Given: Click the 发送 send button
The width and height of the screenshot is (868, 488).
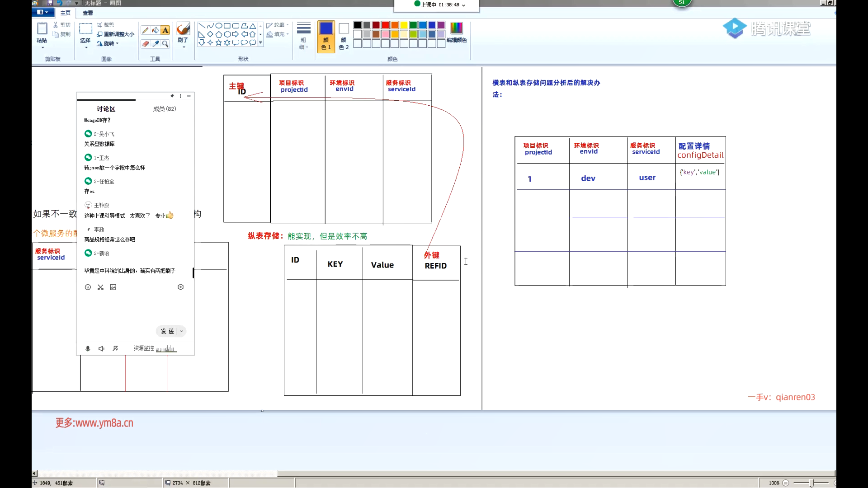Looking at the screenshot, I should [x=167, y=331].
